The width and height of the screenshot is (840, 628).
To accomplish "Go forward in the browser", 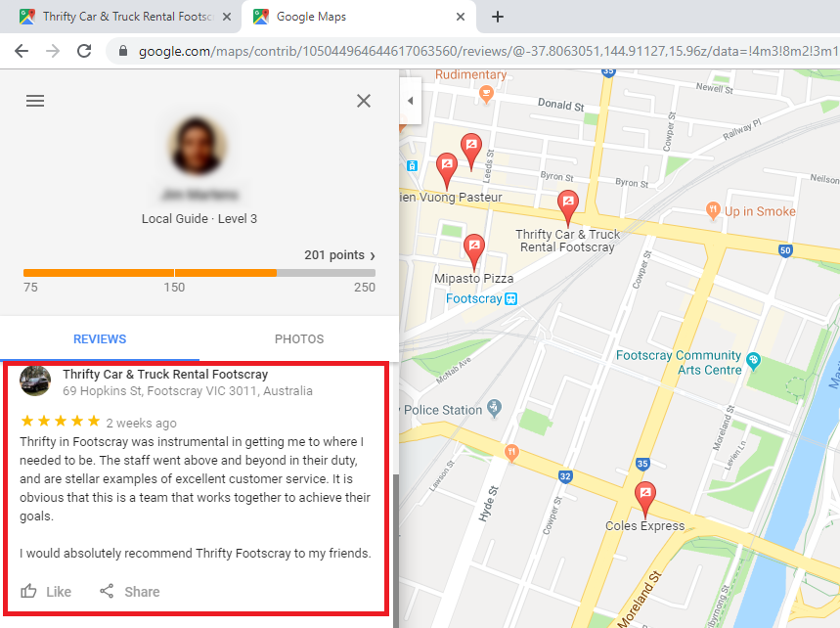I will click(x=53, y=51).
